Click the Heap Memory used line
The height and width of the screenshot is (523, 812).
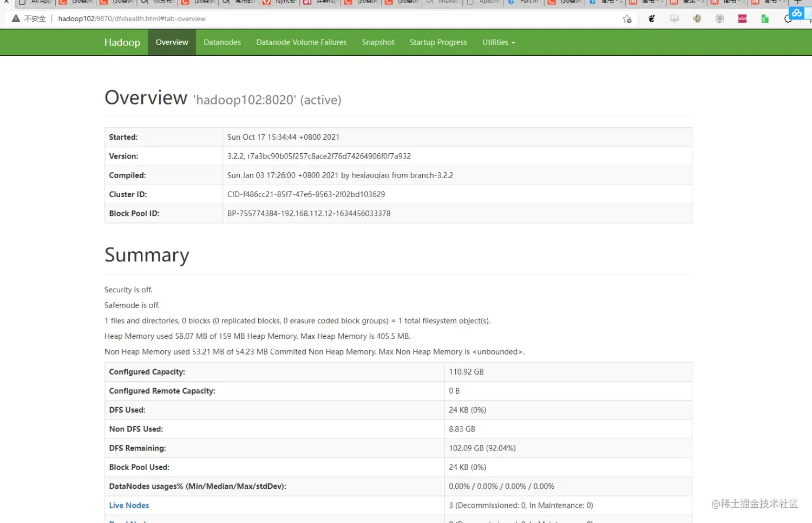[257, 336]
